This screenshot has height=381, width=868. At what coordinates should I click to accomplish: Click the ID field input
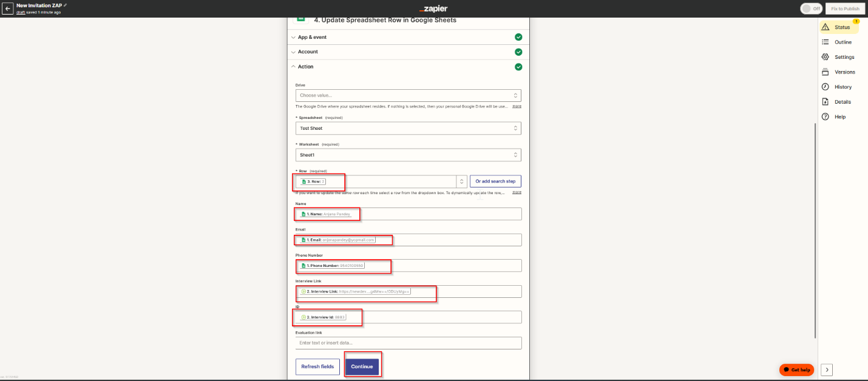409,317
